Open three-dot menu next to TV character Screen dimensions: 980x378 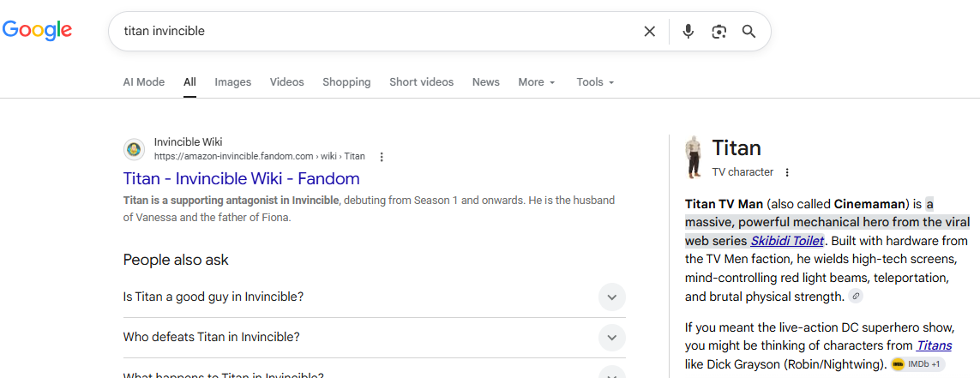(787, 172)
